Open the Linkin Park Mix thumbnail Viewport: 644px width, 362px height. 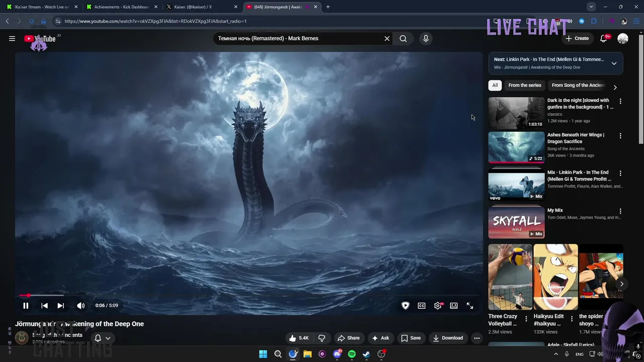(516, 185)
